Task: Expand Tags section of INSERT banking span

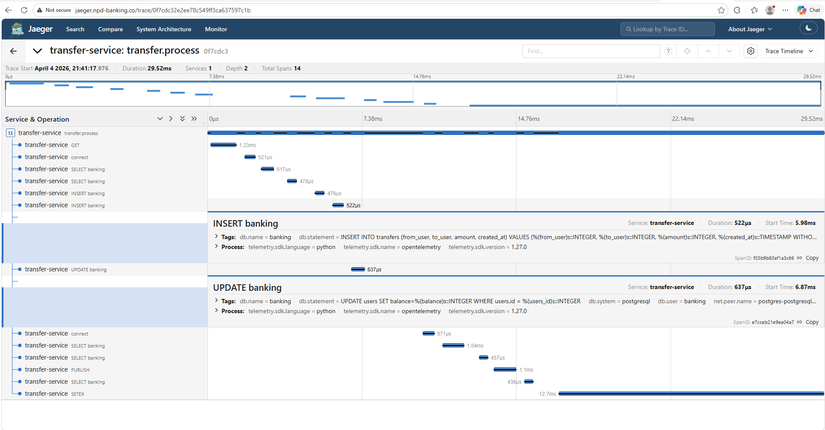Action: coord(217,236)
